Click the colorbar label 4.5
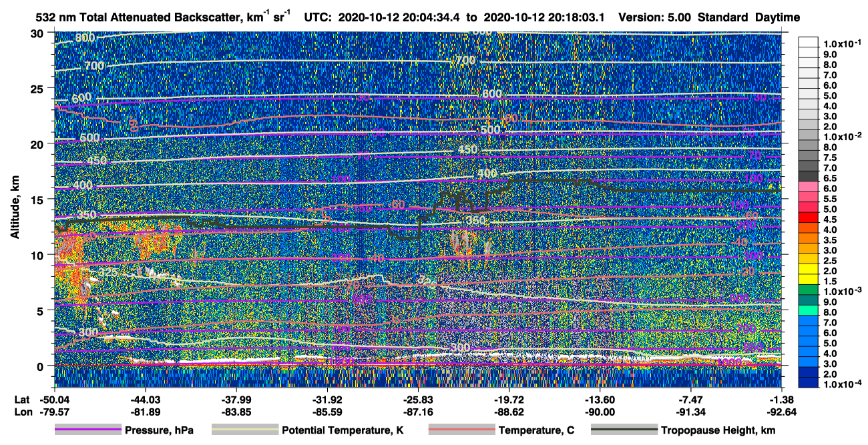 (x=830, y=219)
